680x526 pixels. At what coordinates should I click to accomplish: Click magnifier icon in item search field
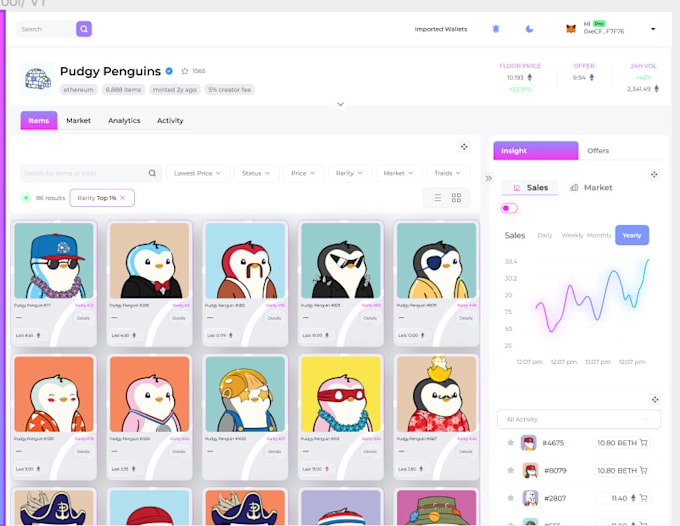pos(152,173)
